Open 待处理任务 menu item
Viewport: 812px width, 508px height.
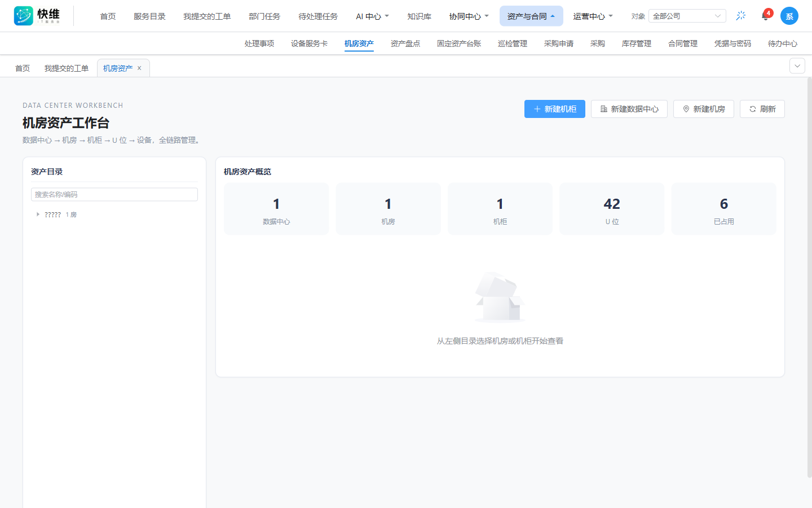[x=318, y=16]
